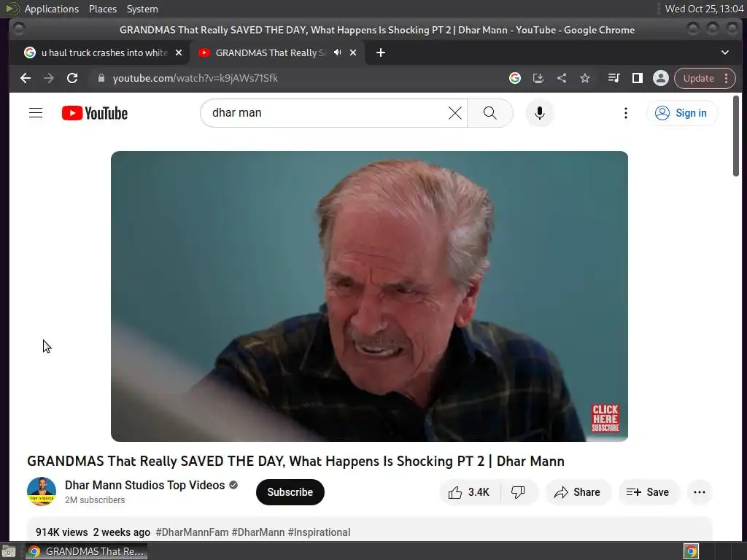The height and width of the screenshot is (560, 747).
Task: Reload the YouTube page
Action: pos(72,78)
